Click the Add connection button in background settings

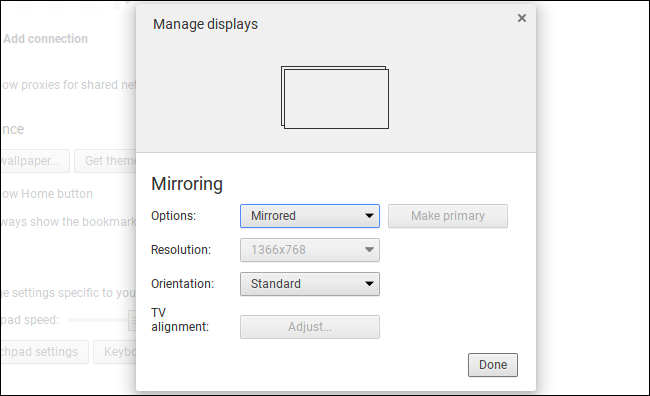(x=45, y=39)
